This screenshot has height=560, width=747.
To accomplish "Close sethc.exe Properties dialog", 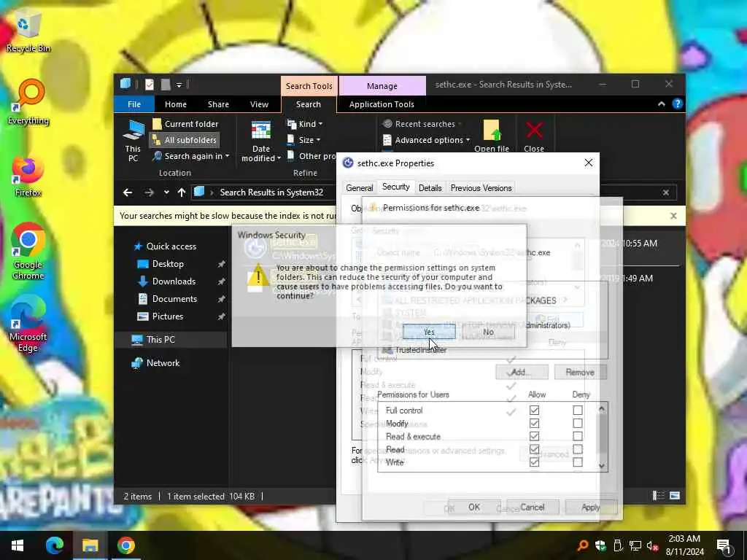I will (589, 163).
